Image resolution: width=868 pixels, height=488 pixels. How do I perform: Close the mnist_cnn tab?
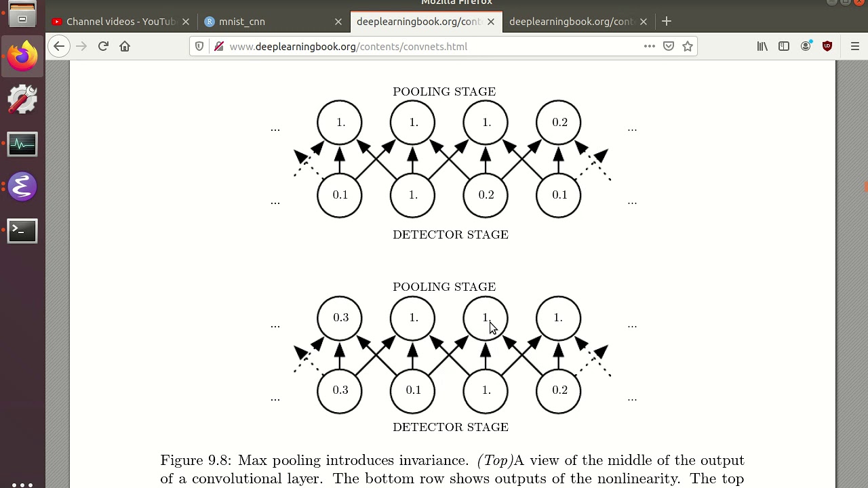(338, 22)
